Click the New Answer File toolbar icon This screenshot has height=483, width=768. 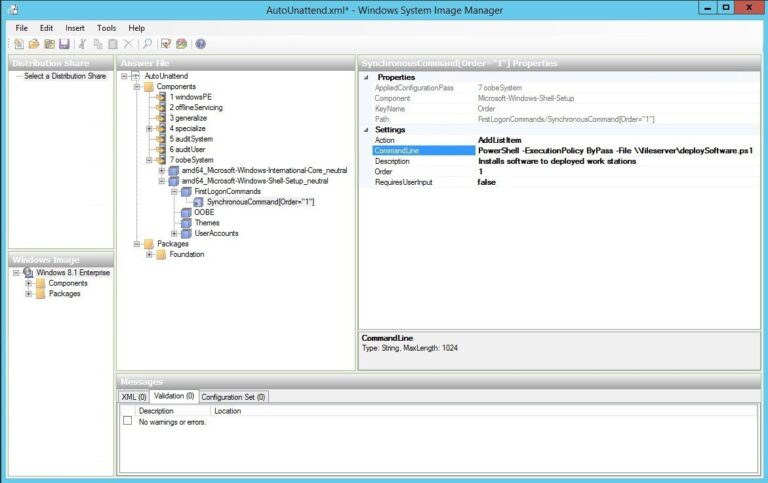tap(19, 44)
